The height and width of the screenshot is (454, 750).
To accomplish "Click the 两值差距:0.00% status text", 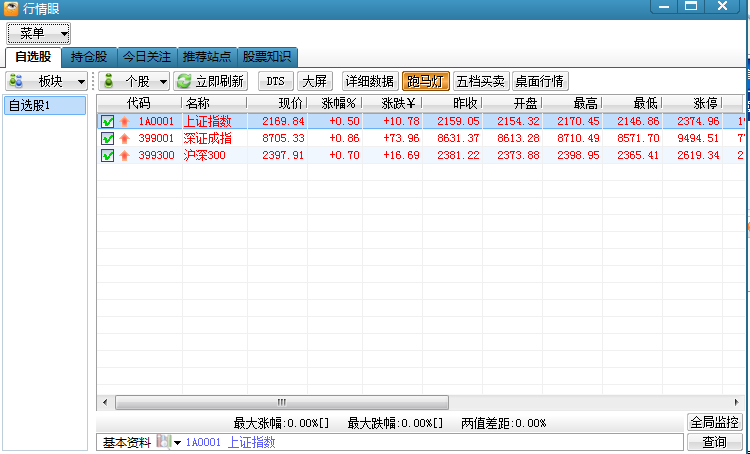I will coord(504,423).
